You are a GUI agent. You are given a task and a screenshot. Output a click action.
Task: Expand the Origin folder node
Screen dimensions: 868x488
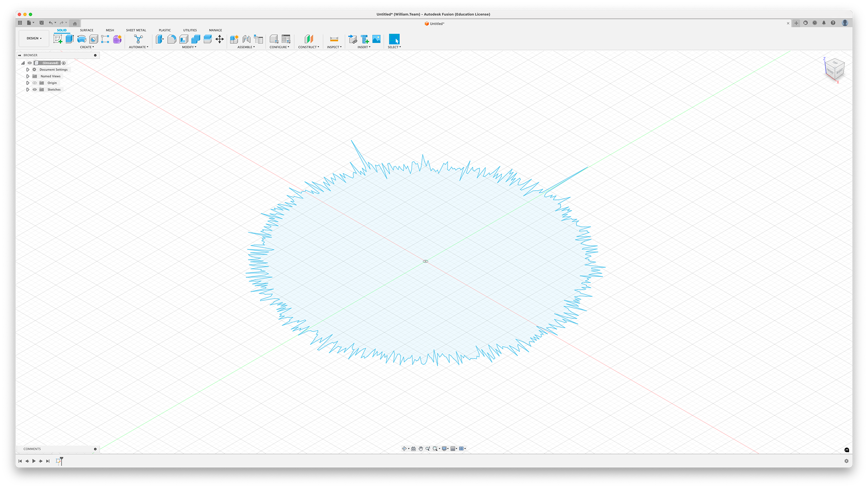pyautogui.click(x=28, y=83)
